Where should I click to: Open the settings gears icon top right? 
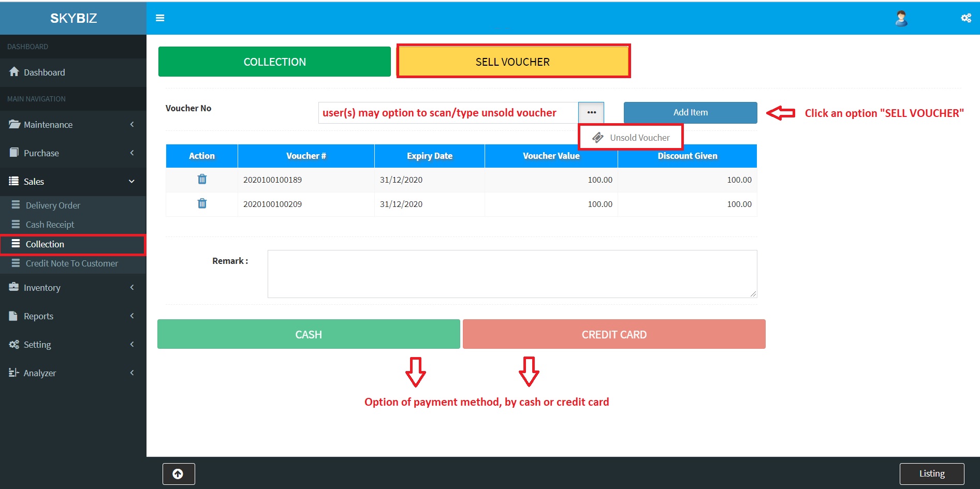coord(966,18)
